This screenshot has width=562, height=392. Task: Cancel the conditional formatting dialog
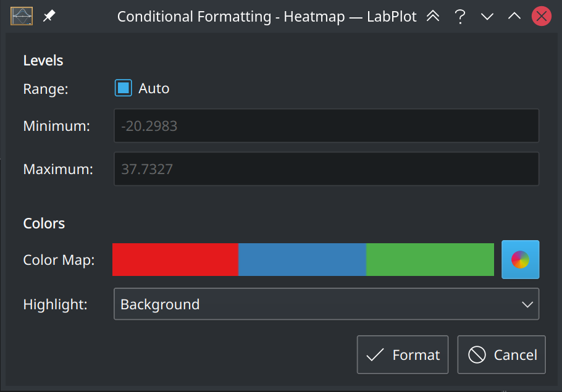[x=501, y=354]
